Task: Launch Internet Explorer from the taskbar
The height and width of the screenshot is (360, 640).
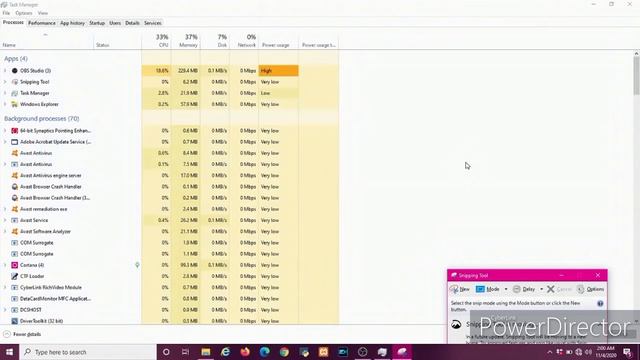Action: pos(225,352)
